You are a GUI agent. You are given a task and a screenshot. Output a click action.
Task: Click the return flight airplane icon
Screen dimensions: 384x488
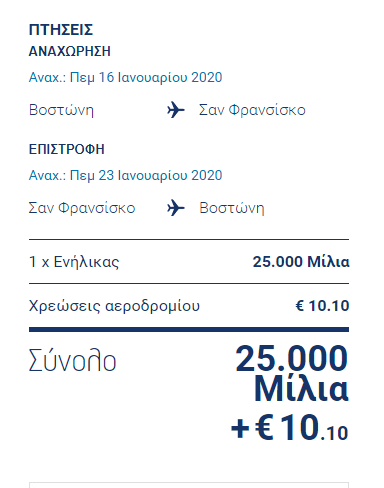176,208
